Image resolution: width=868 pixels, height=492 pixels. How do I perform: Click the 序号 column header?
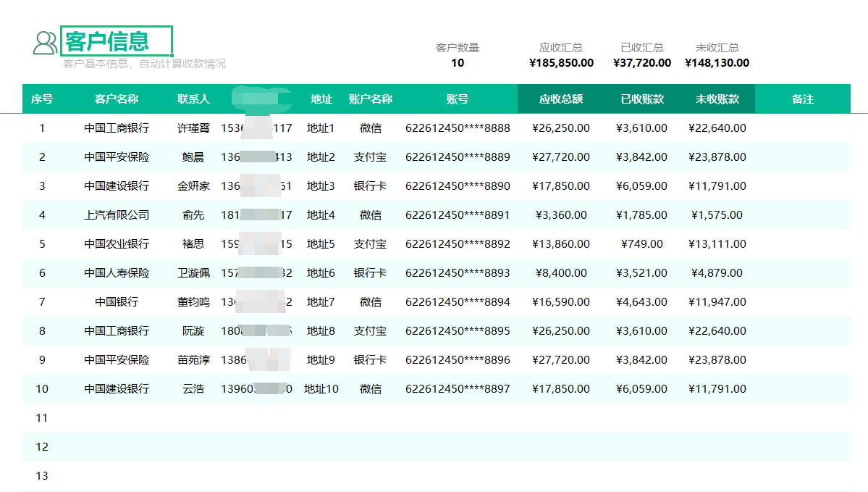42,99
